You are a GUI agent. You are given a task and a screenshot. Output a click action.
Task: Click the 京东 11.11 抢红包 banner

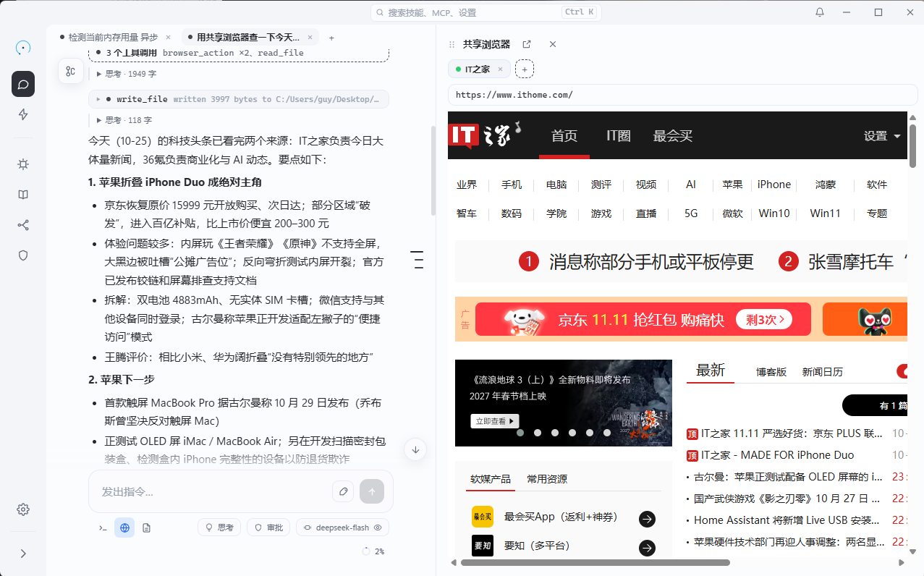pyautogui.click(x=643, y=319)
